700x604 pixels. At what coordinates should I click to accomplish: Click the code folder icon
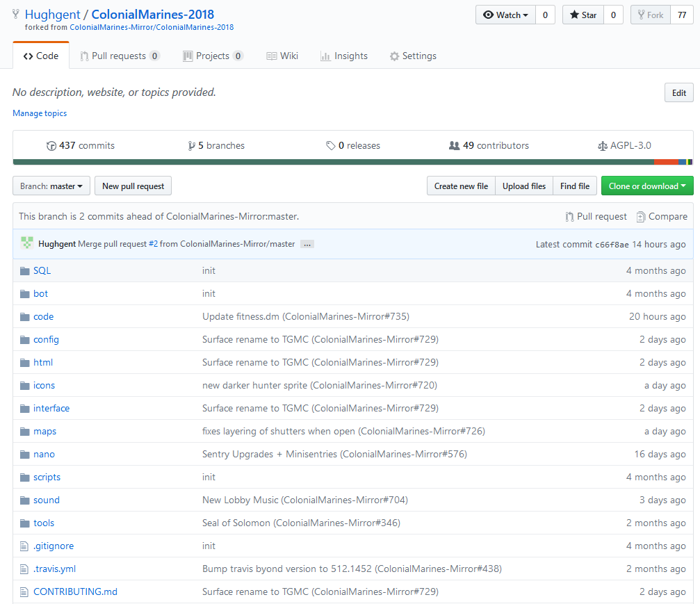(x=24, y=317)
